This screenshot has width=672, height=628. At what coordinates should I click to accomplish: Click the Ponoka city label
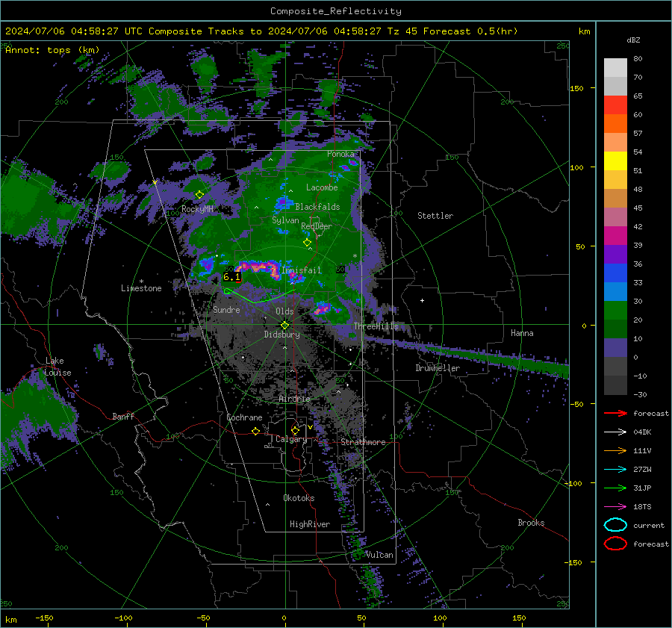click(340, 154)
